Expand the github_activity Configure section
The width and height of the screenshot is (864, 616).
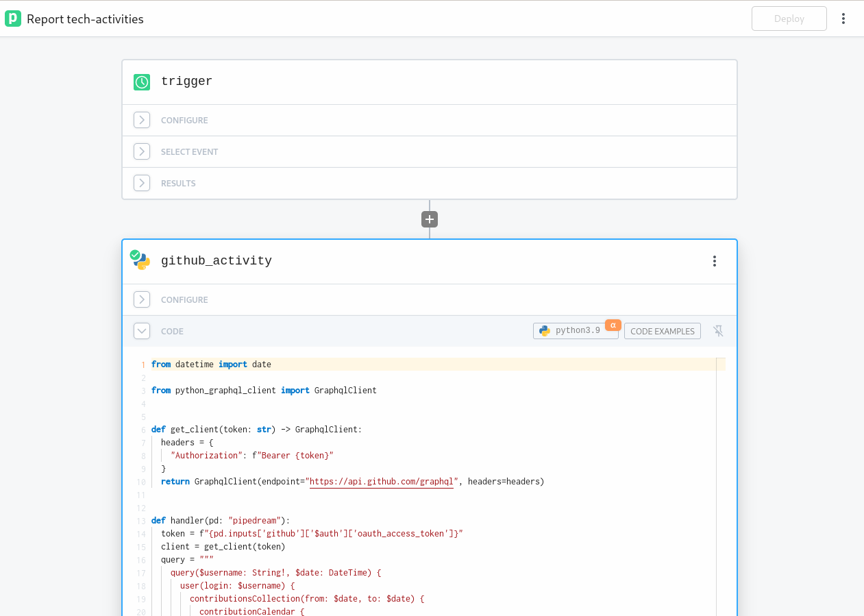142,299
